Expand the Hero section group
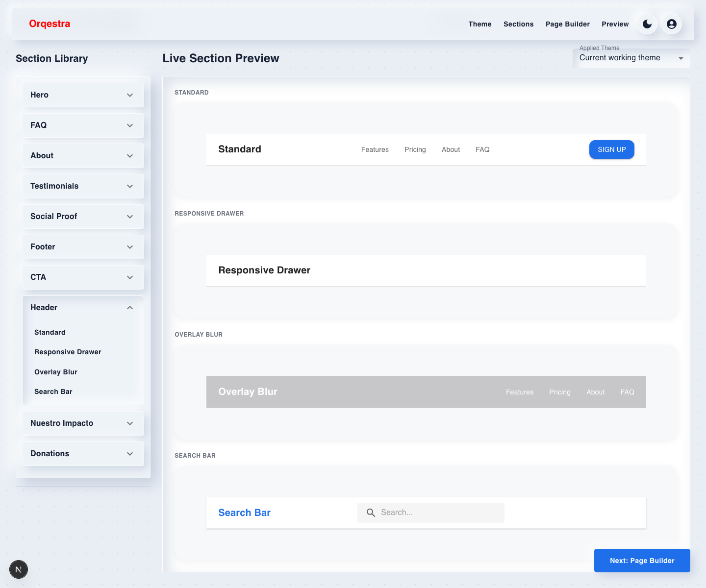 pos(83,95)
